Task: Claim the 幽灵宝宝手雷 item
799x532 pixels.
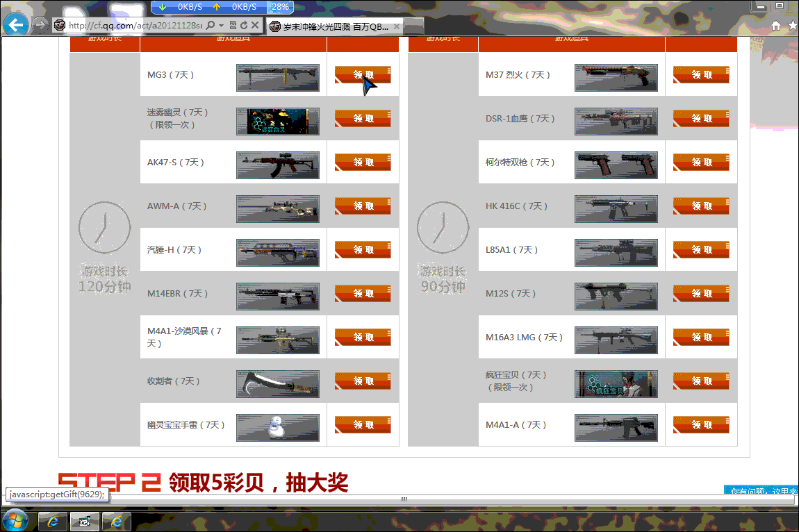Action: 363,425
